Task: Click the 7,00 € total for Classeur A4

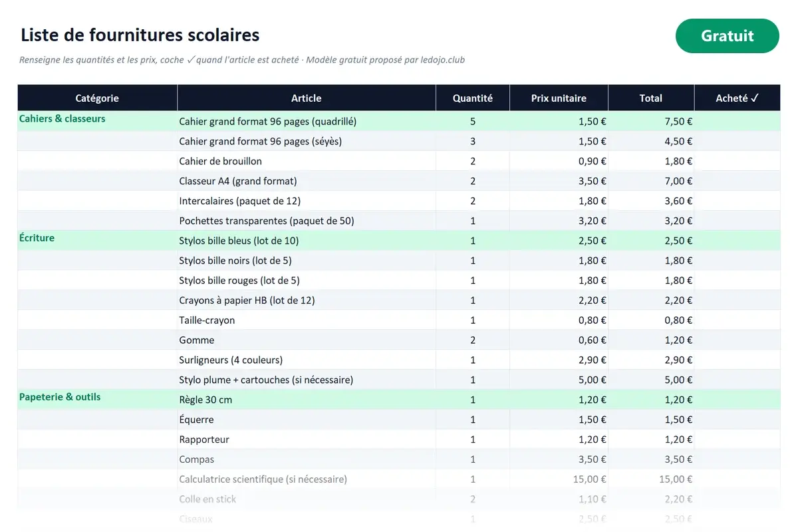Action: [651, 181]
